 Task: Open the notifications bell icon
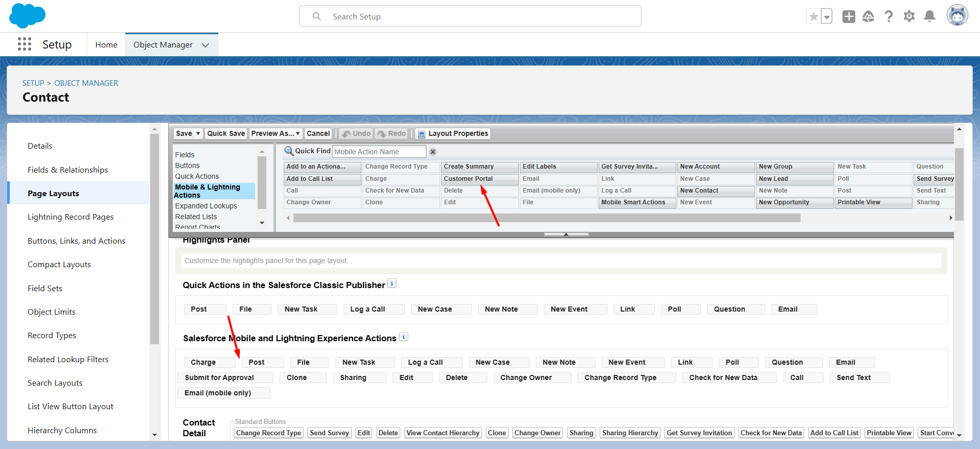pos(930,16)
